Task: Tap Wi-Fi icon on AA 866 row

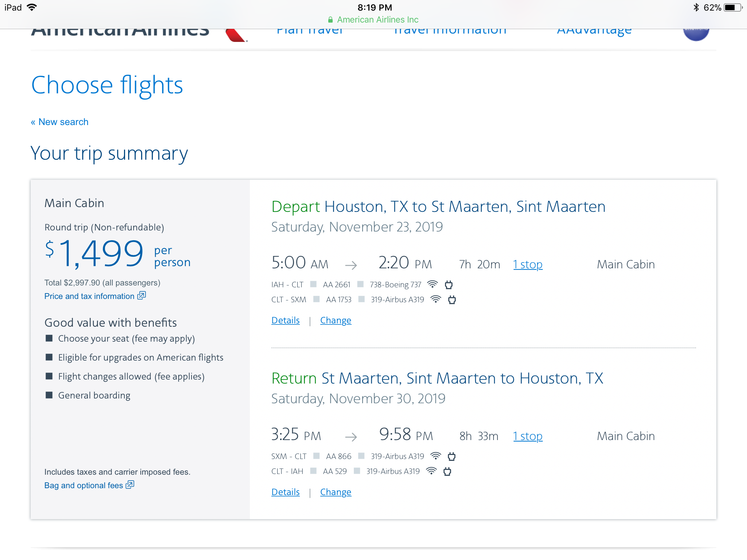Action: click(x=436, y=456)
